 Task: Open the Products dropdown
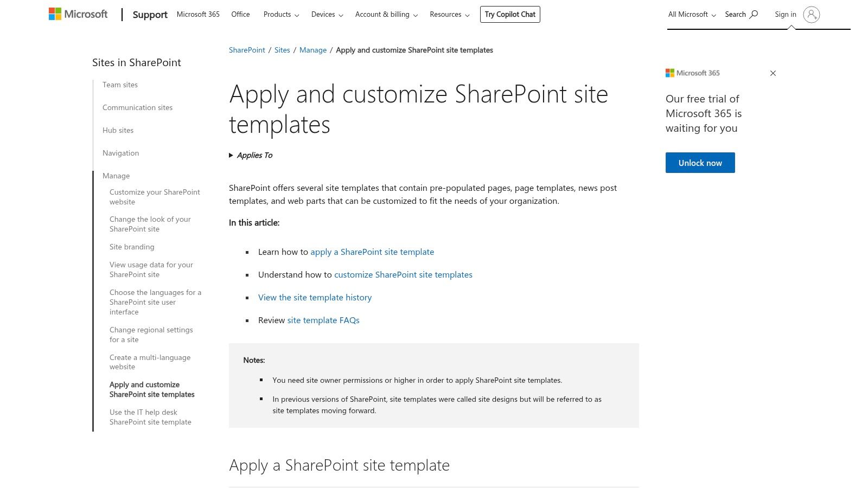click(x=280, y=15)
